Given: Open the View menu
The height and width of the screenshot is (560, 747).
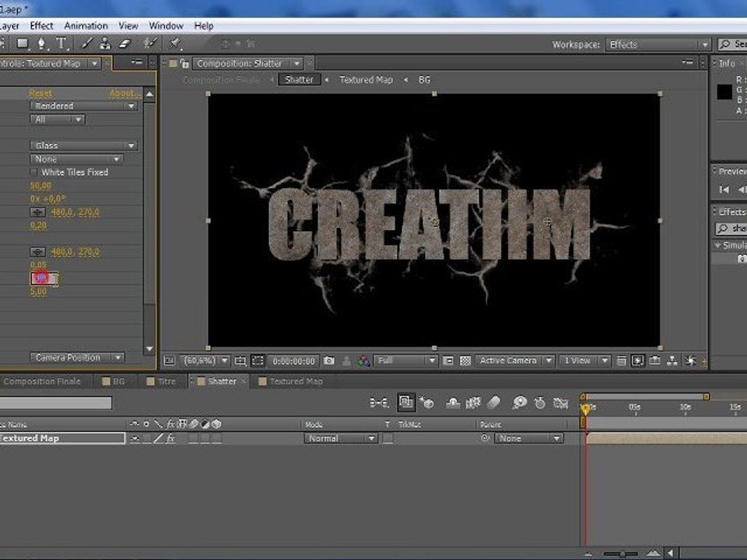Looking at the screenshot, I should [128, 26].
